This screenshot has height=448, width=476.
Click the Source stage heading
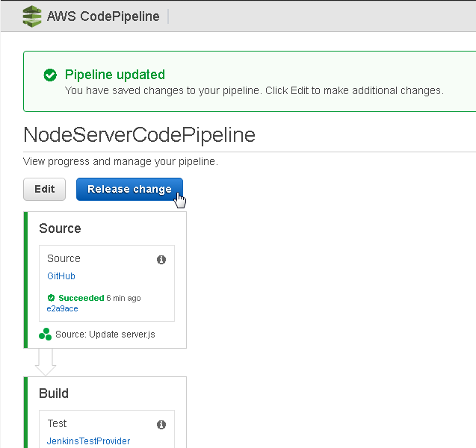point(60,228)
